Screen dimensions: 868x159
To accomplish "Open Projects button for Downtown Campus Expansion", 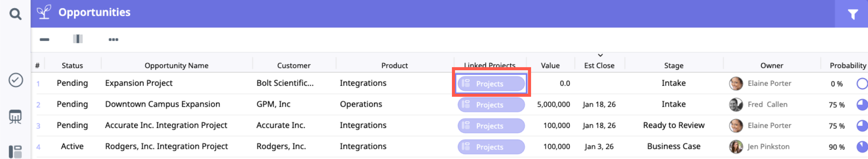I will pos(491,105).
